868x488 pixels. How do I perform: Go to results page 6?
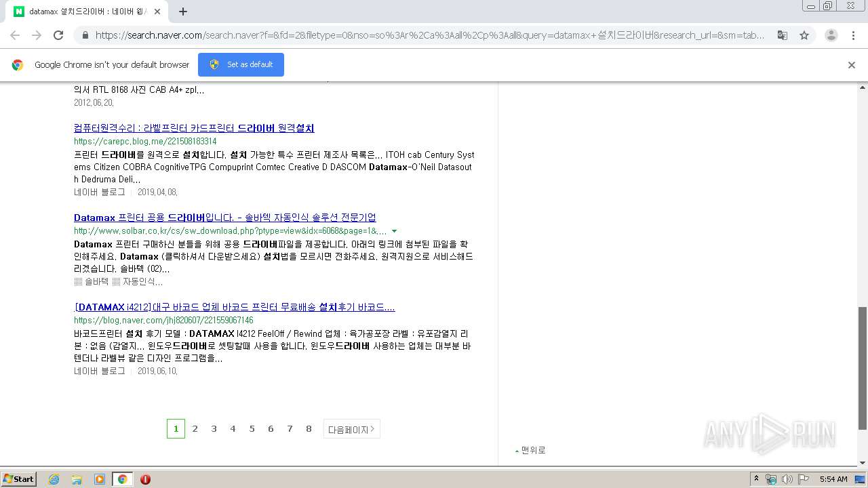pyautogui.click(x=271, y=429)
